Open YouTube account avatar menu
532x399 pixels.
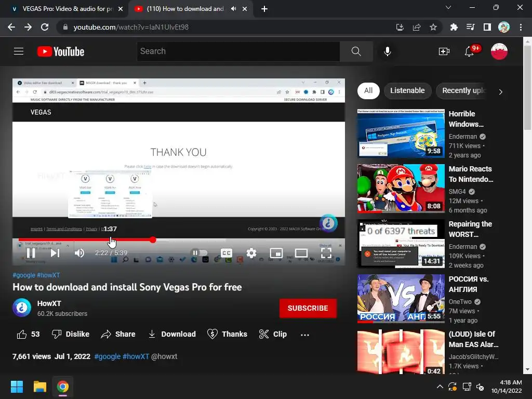coord(499,51)
